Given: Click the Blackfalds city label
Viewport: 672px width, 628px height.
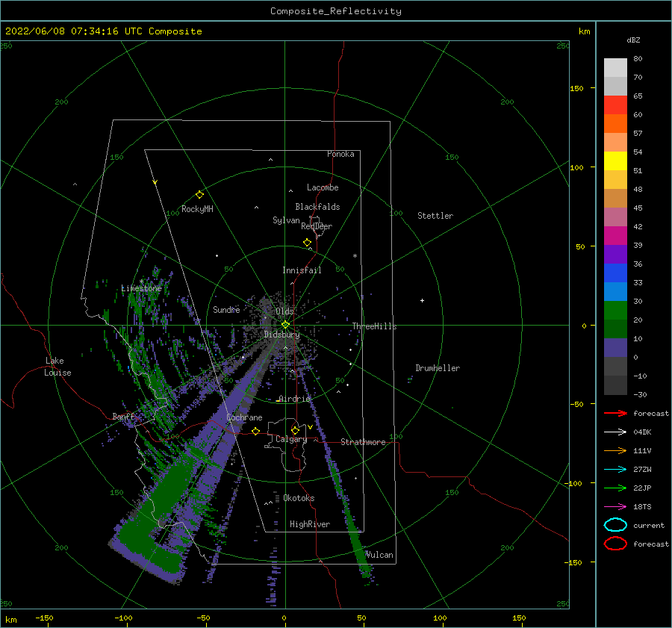Looking at the screenshot, I should [x=317, y=207].
